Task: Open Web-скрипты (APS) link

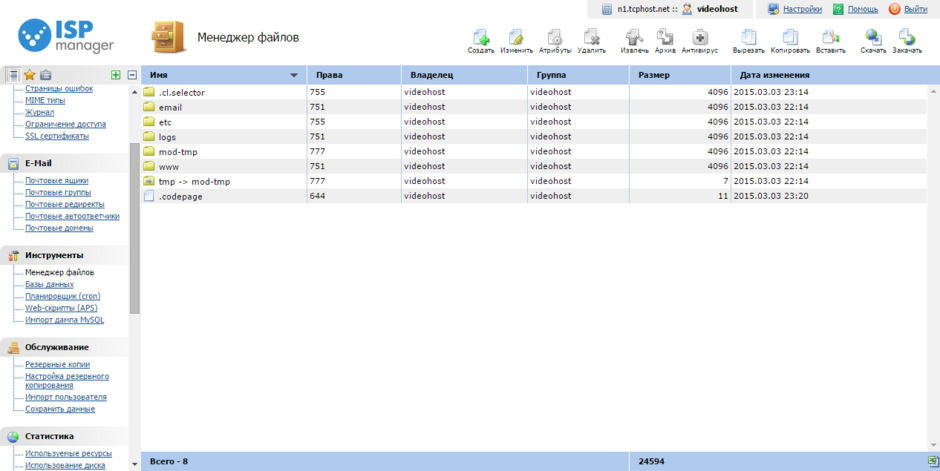Action: (61, 308)
